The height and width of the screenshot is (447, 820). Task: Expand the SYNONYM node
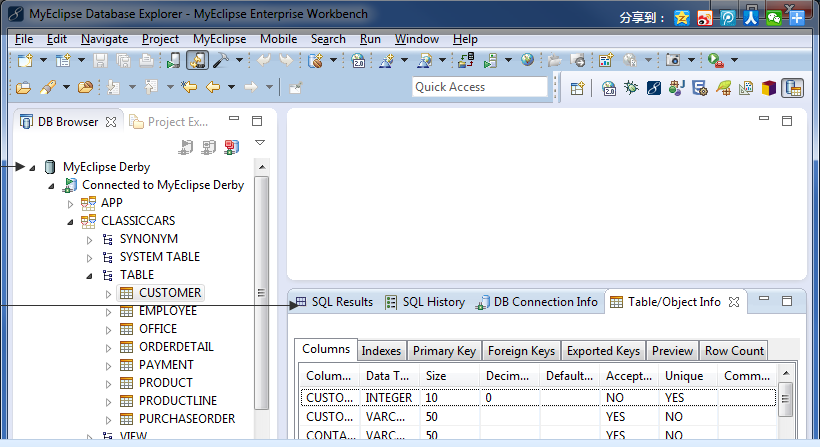coord(89,240)
